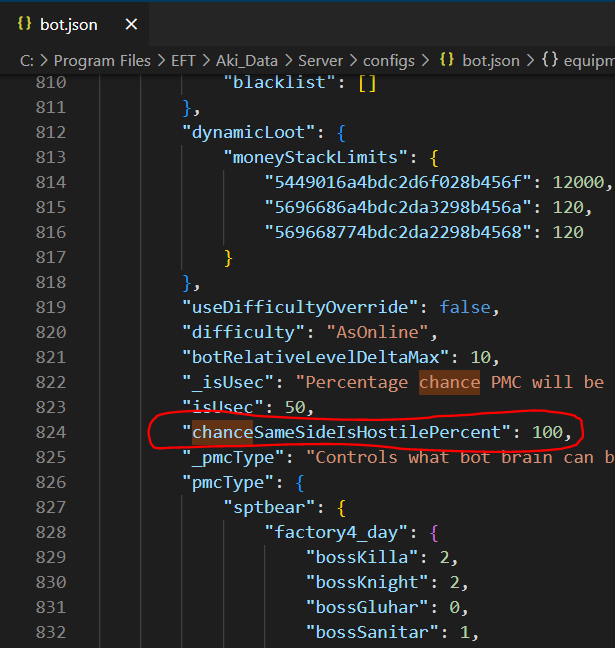
Task: Open the C: breadcrumb segment
Action: tap(27, 60)
